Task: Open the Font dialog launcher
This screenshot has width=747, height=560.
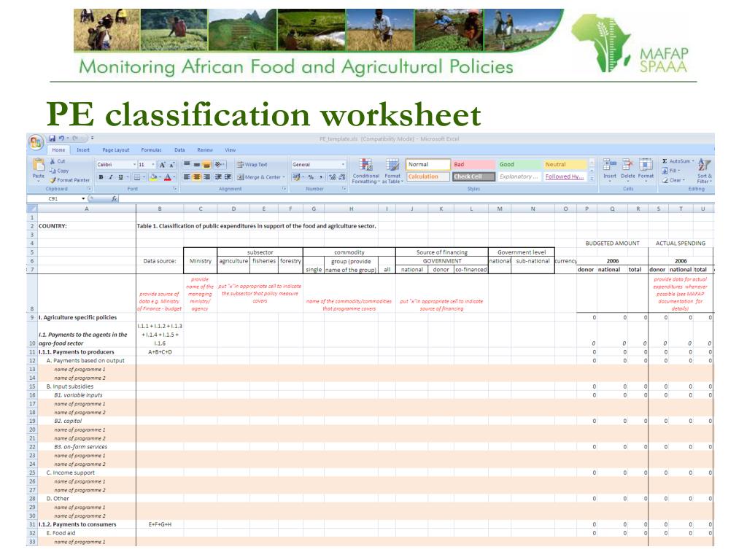Action: 175,189
